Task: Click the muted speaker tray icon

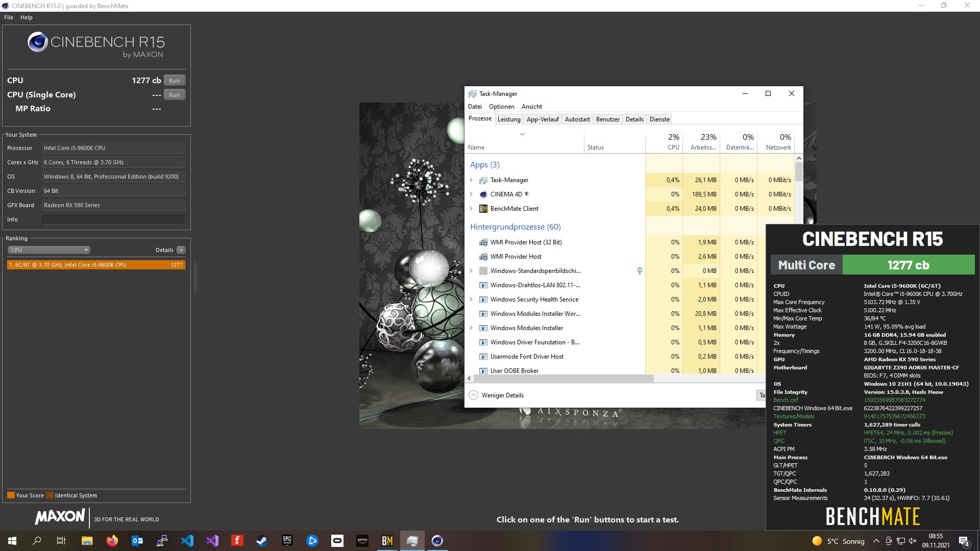Action: pos(913,541)
